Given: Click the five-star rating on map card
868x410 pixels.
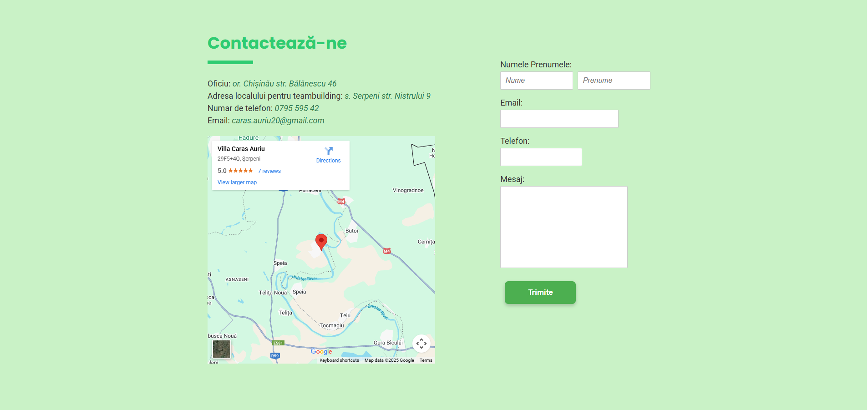Looking at the screenshot, I should point(240,171).
